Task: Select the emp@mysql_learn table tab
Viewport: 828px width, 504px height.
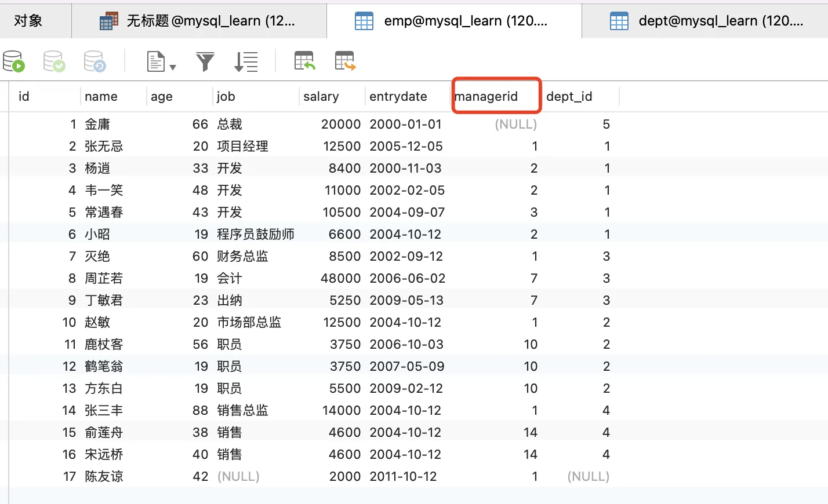Action: (x=454, y=21)
